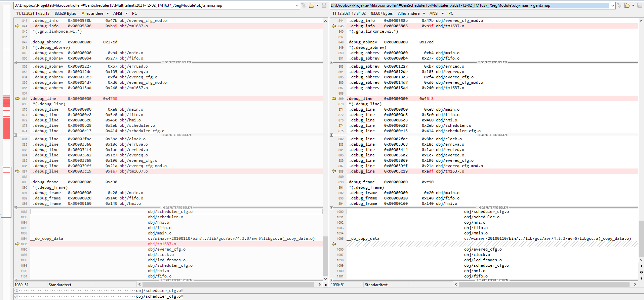The height and width of the screenshot is (300, 644).
Task: Click copy-left arrow on right line 845
Action: (334, 26)
